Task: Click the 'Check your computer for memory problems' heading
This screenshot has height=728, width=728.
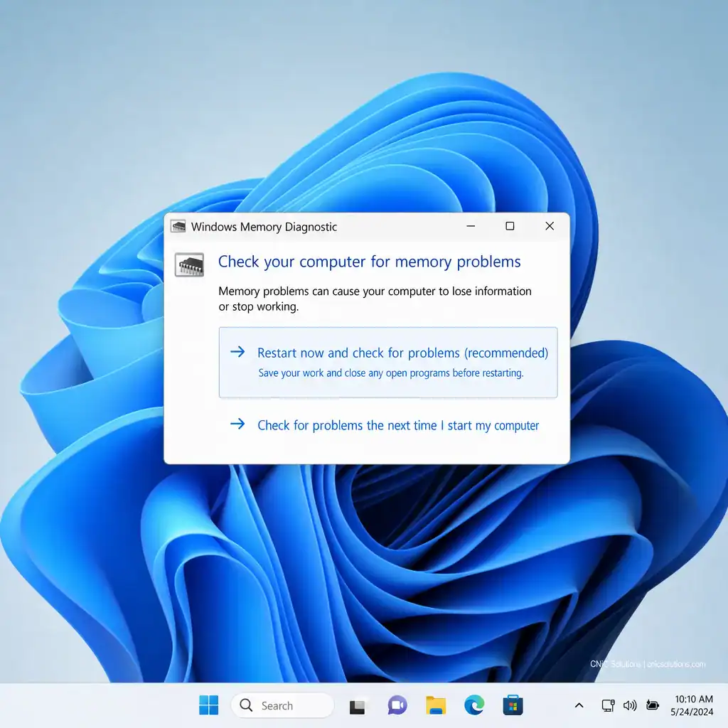Action: 369,262
